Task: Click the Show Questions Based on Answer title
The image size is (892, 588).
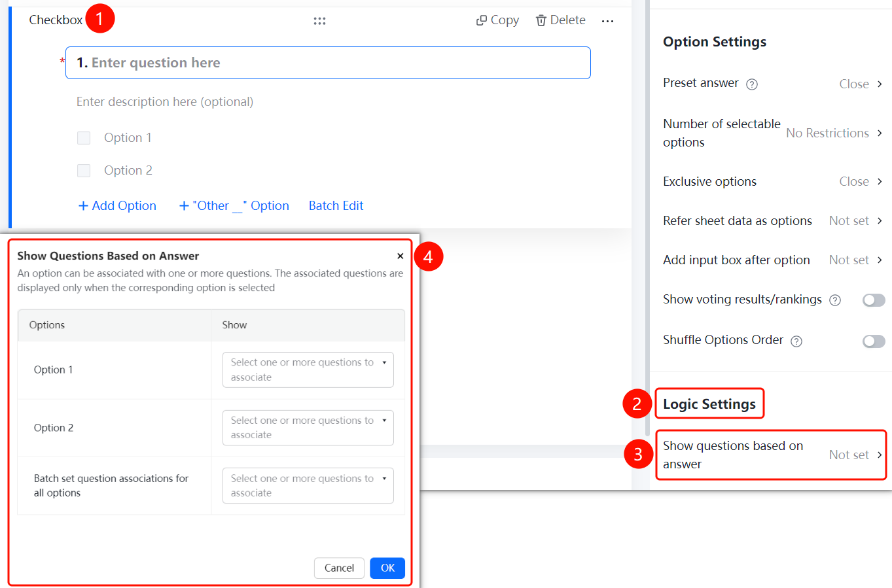Action: click(x=108, y=256)
